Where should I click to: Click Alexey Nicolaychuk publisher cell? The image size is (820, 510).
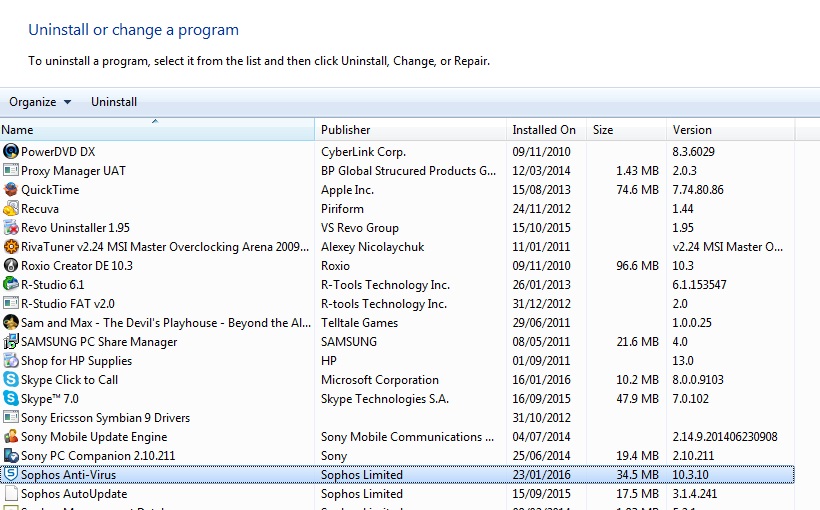[372, 247]
